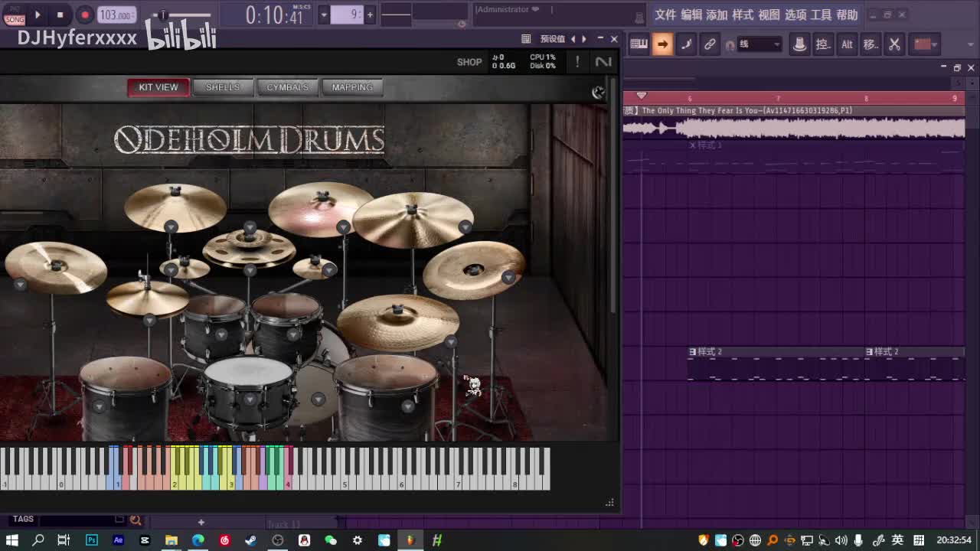Go to the next preset arrow
Image resolution: width=980 pixels, height=551 pixels.
point(585,39)
